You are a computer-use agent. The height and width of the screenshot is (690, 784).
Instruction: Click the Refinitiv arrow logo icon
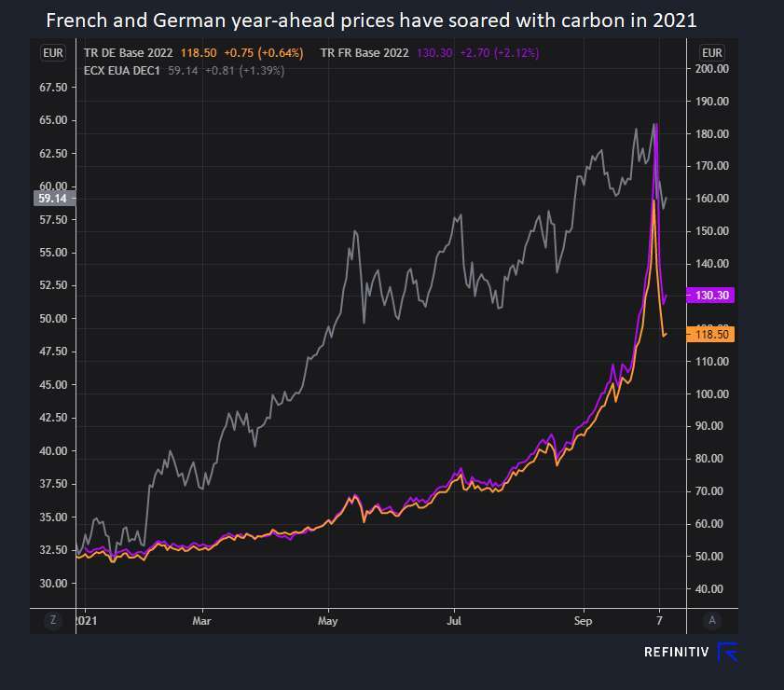pyautogui.click(x=728, y=652)
